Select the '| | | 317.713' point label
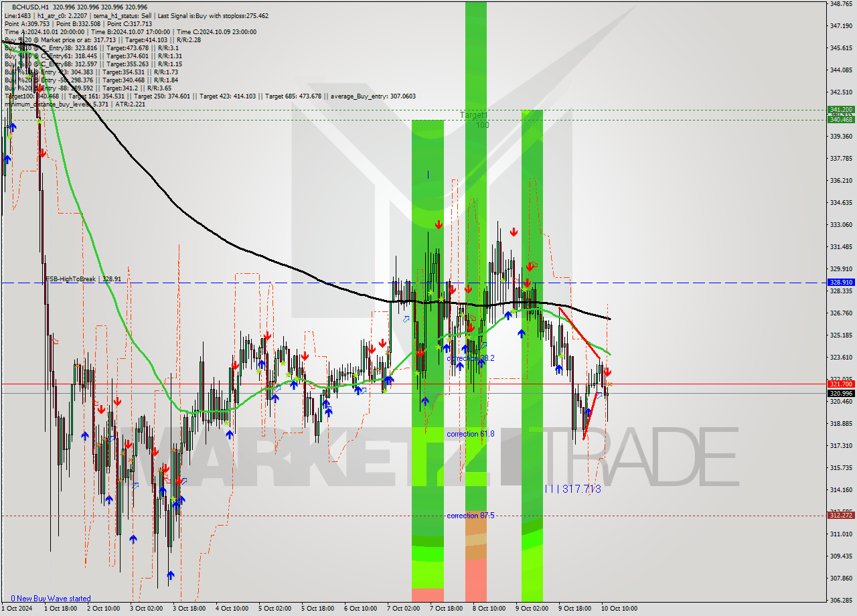The width and height of the screenshot is (857, 616). (572, 489)
